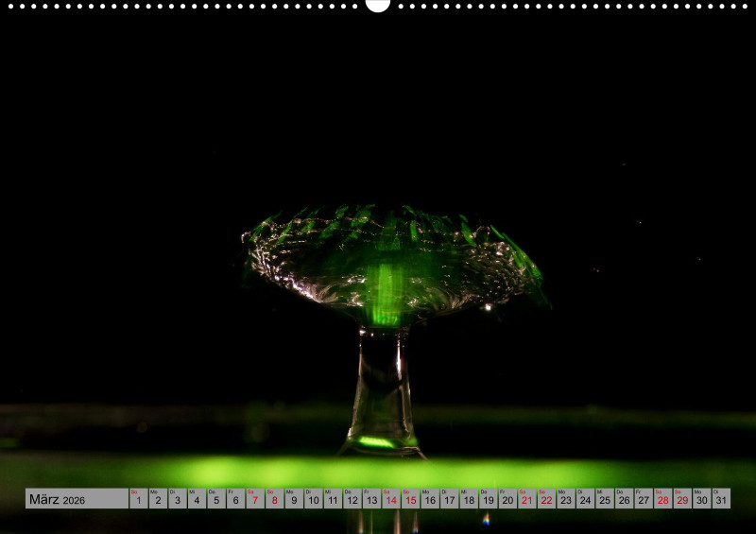The image size is (756, 534).
Task: Select red Saturday 28 cell
Action: pyautogui.click(x=663, y=499)
